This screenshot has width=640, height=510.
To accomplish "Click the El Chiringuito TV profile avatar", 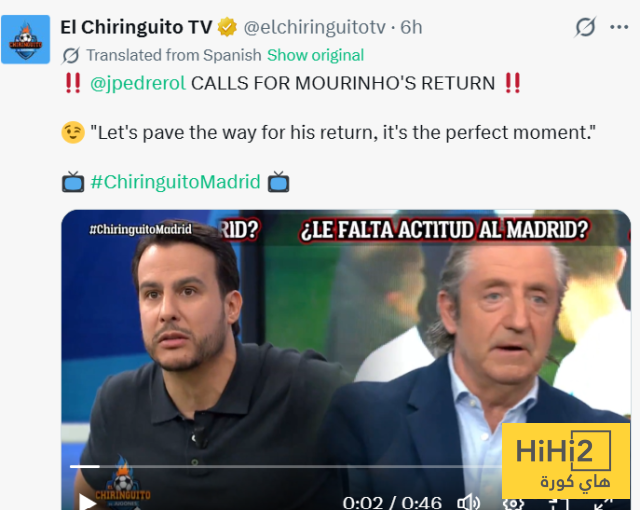I will 25,40.
